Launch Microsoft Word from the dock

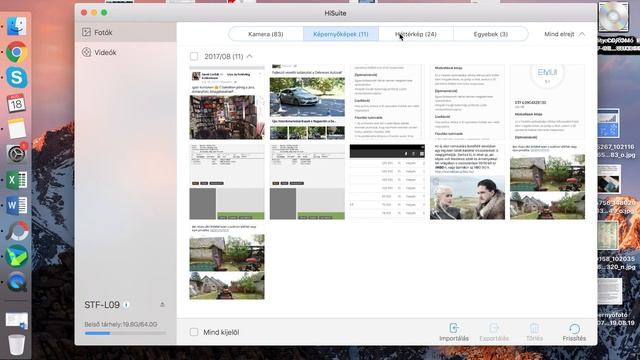pos(16,205)
